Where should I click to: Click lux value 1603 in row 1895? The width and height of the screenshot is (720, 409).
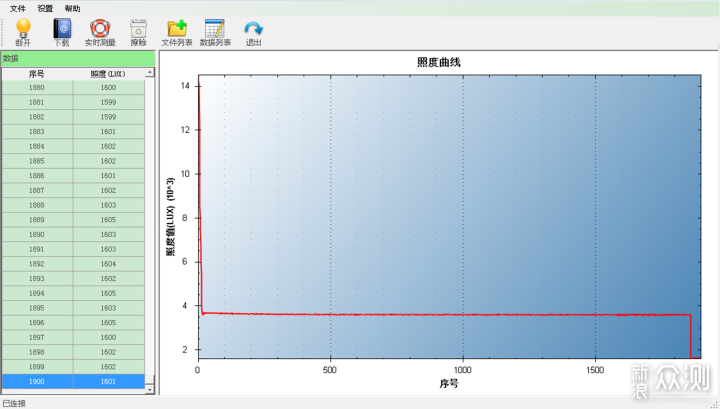coord(108,308)
